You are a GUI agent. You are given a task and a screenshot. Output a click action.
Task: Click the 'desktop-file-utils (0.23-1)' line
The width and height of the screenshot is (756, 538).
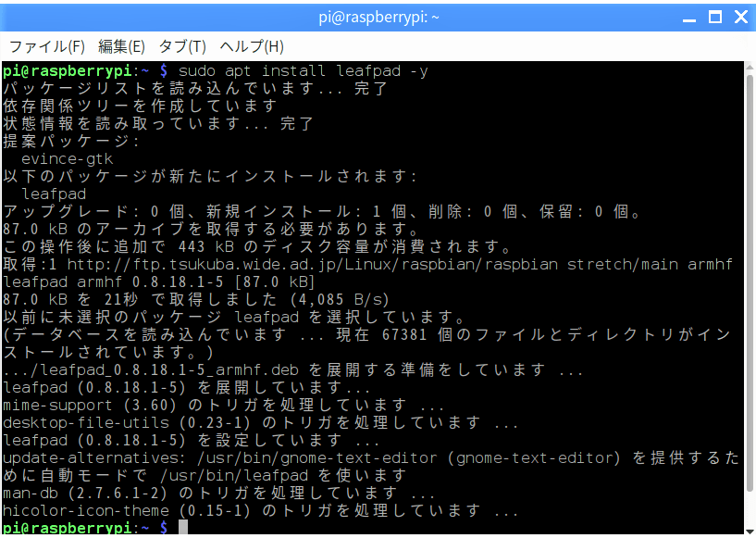pos(260,423)
